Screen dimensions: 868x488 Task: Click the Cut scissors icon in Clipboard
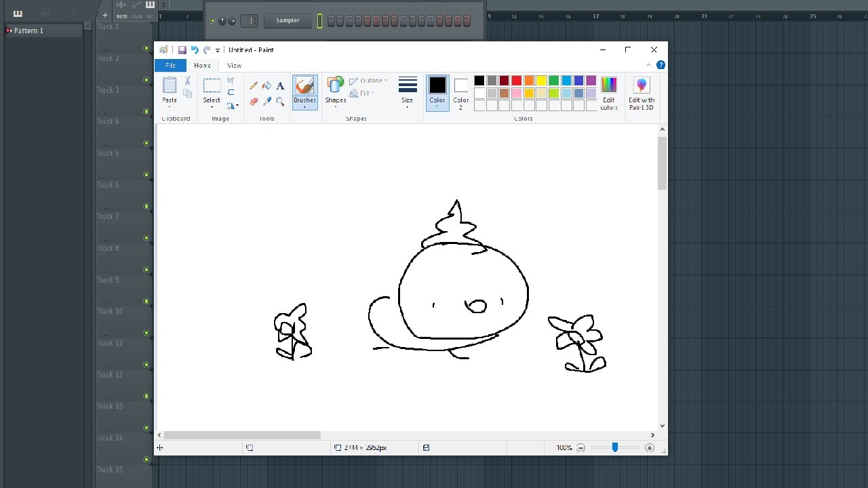[188, 81]
